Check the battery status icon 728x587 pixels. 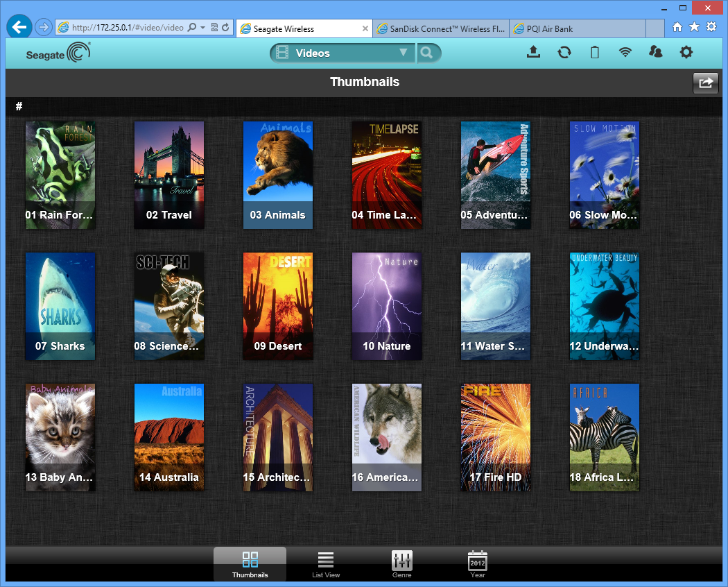point(595,52)
